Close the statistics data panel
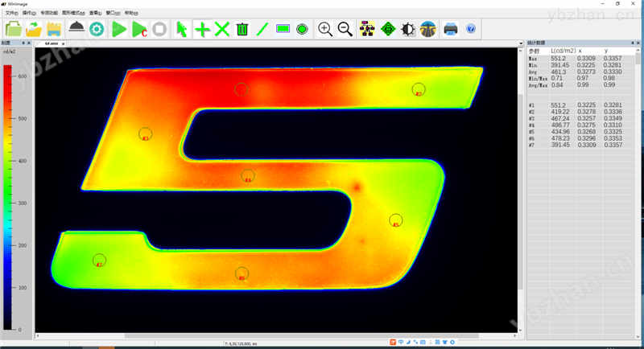Image resolution: width=644 pixels, height=349 pixels. pos(638,43)
